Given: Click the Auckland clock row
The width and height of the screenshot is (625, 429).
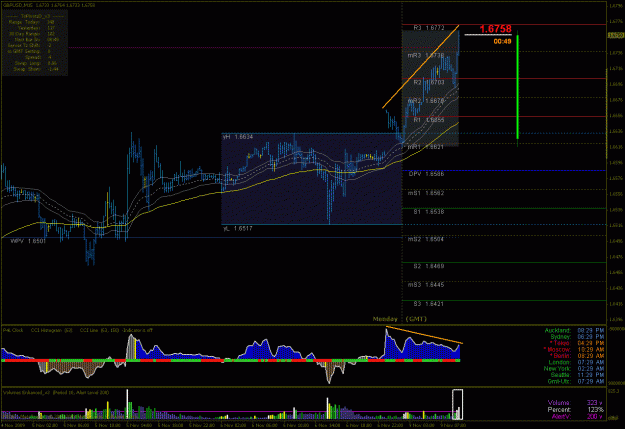Looking at the screenshot, I should pyautogui.click(x=574, y=331).
